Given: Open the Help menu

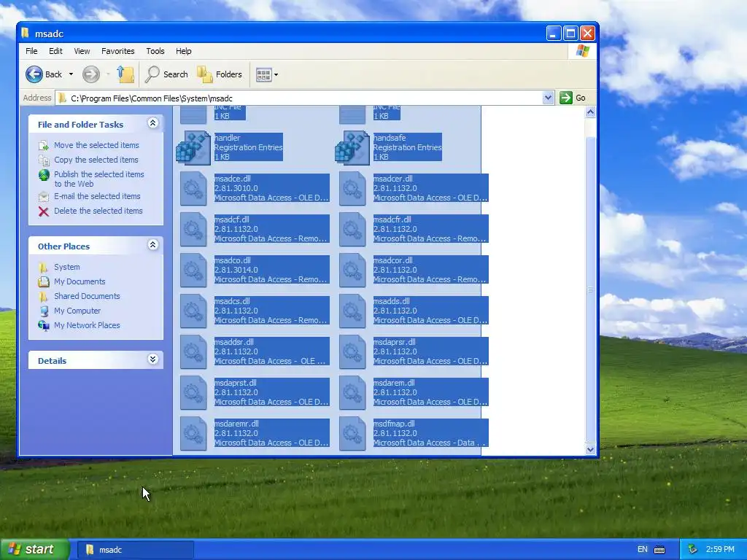Looking at the screenshot, I should [x=183, y=51].
